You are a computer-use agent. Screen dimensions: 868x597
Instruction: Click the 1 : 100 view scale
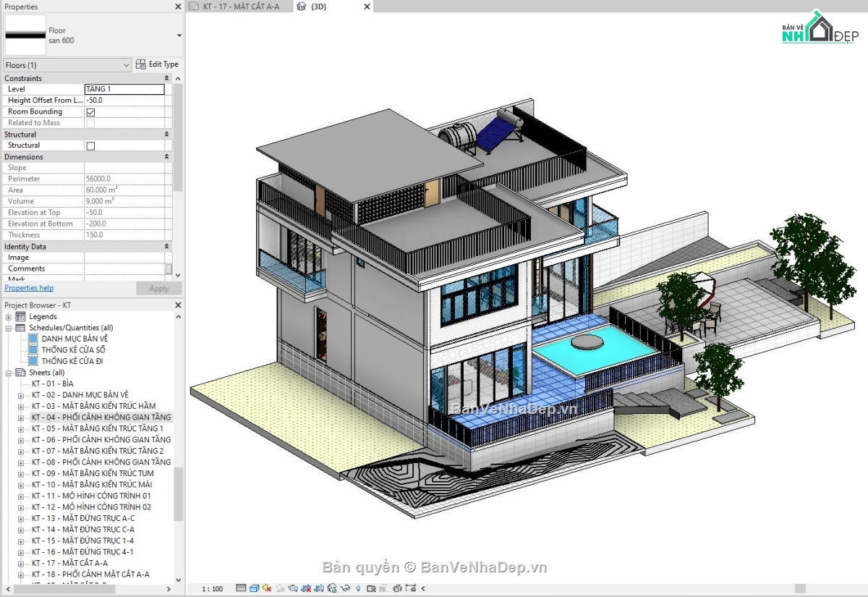tap(212, 589)
